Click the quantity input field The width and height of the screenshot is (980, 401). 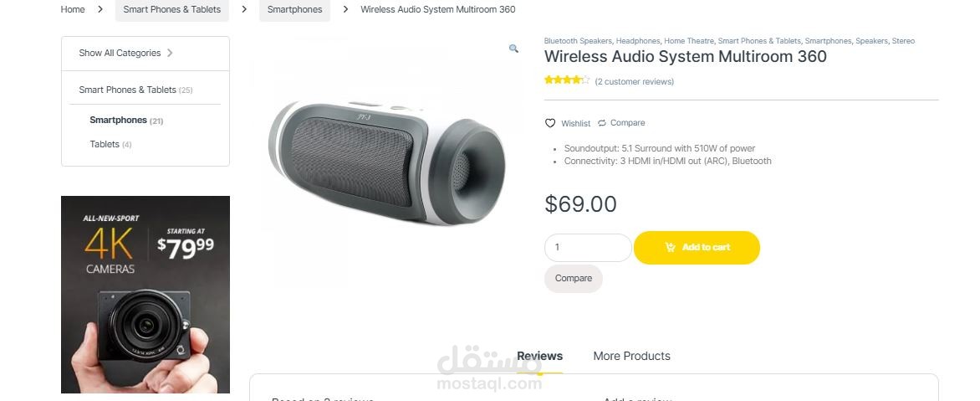[x=588, y=248]
